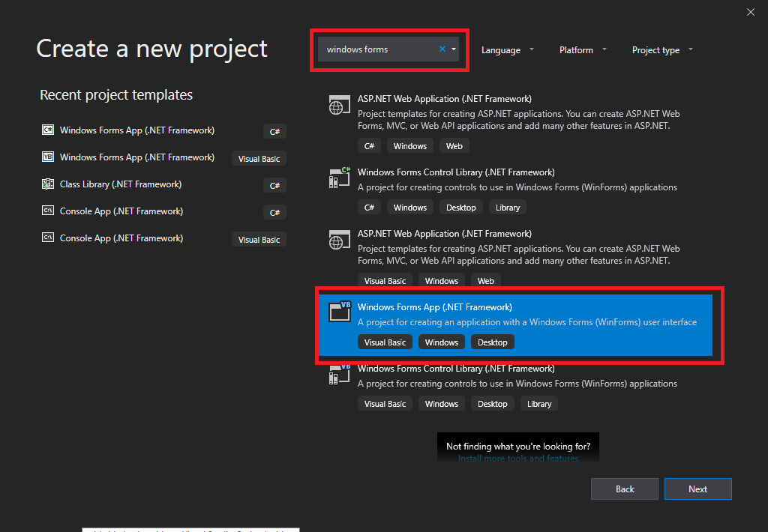The height and width of the screenshot is (532, 768).
Task: Select the VB Windows Forms Control Library title
Action: click(456, 369)
